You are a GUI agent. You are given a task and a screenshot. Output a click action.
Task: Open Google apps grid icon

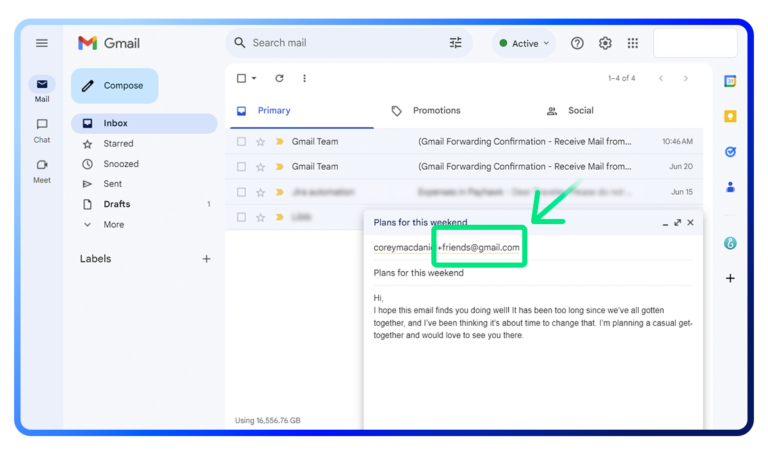coord(633,43)
